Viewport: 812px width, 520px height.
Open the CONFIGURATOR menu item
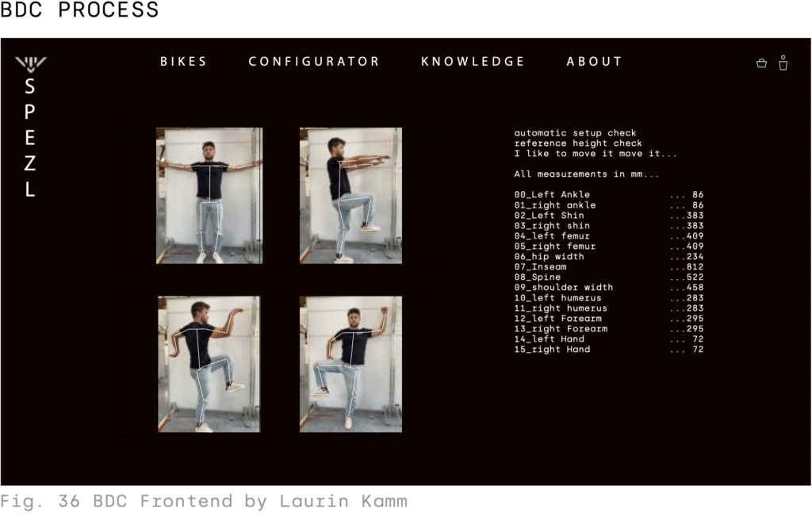click(314, 62)
